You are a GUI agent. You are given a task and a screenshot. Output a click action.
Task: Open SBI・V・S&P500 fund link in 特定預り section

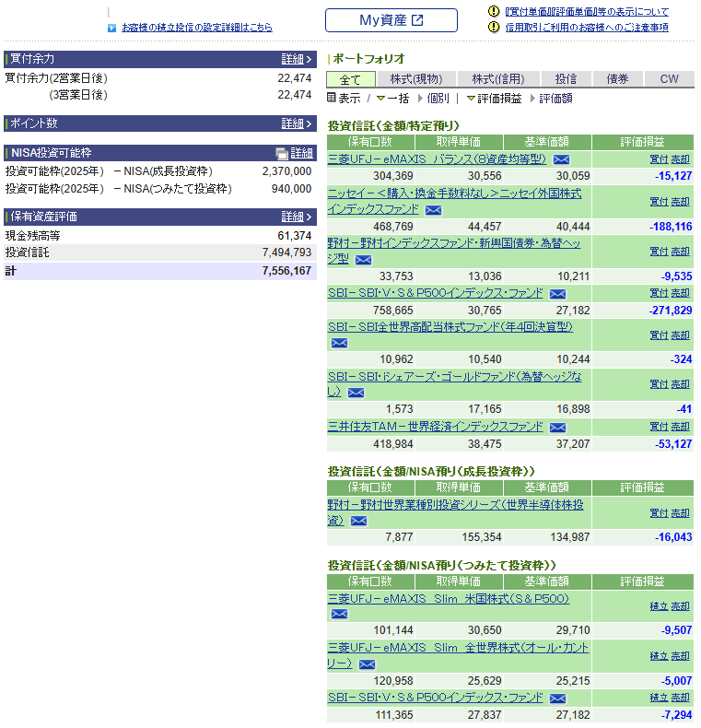click(x=435, y=293)
